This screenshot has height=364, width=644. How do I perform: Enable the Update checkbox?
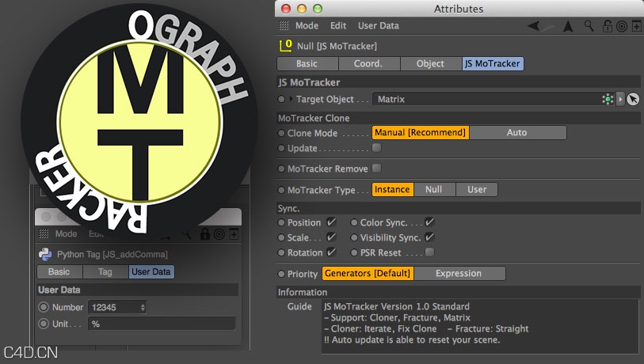[x=377, y=148]
